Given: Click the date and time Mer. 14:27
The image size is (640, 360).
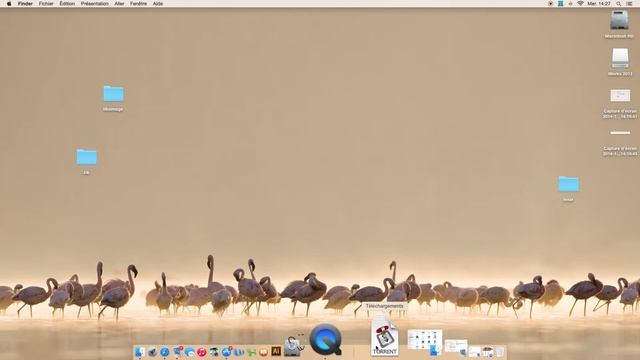Looking at the screenshot, I should point(599,3).
